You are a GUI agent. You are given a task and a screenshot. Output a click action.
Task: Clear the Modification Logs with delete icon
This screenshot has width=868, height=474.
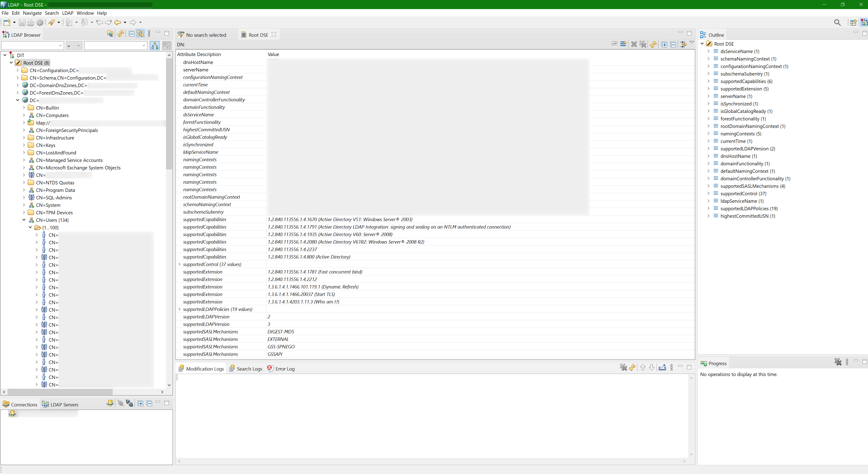pos(623,367)
